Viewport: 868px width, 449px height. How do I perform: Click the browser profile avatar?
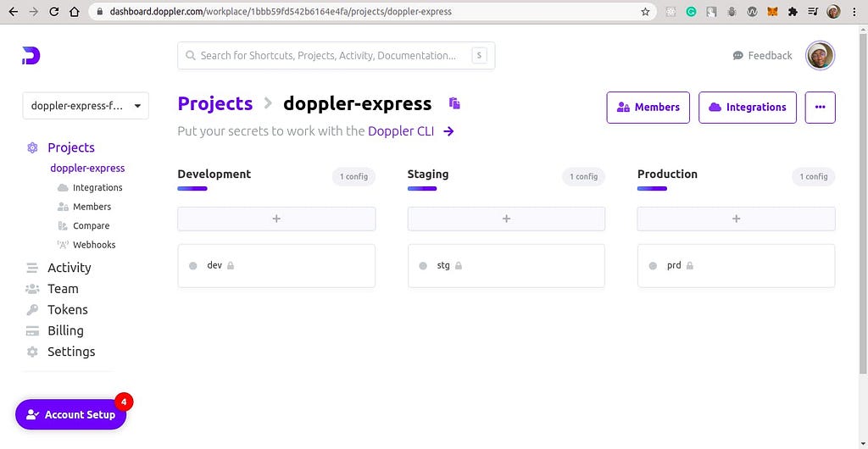point(833,12)
